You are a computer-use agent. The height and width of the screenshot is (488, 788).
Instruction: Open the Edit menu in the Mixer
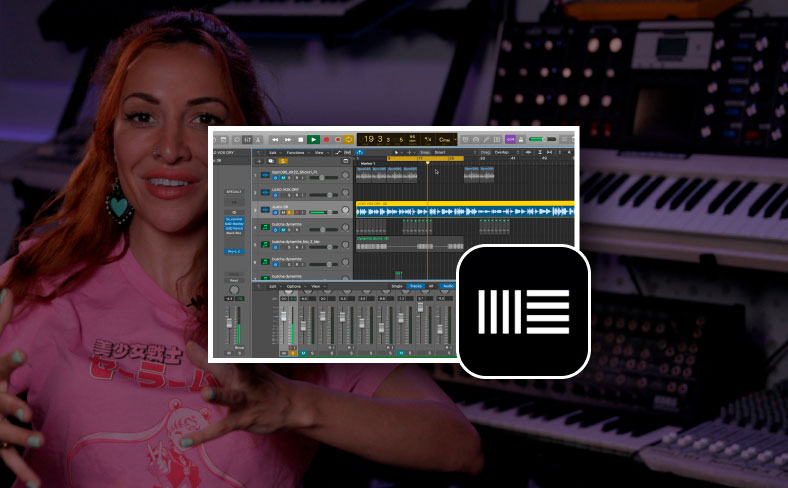tap(273, 286)
